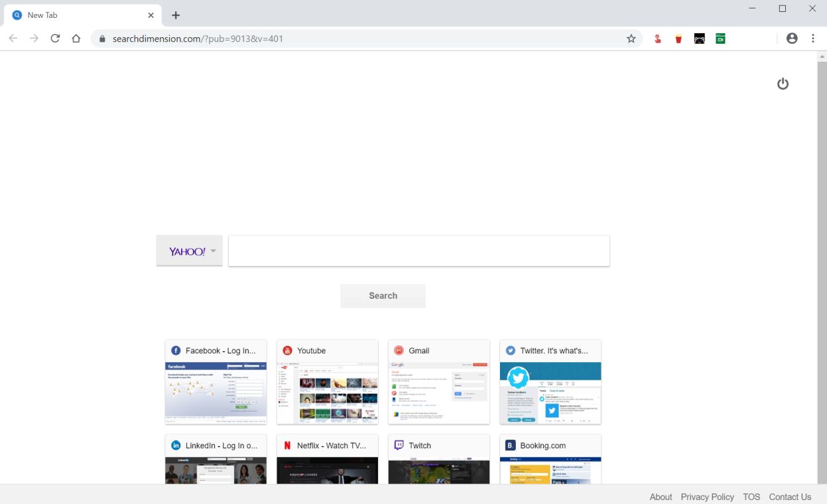Click the power icon on the page

click(x=783, y=84)
